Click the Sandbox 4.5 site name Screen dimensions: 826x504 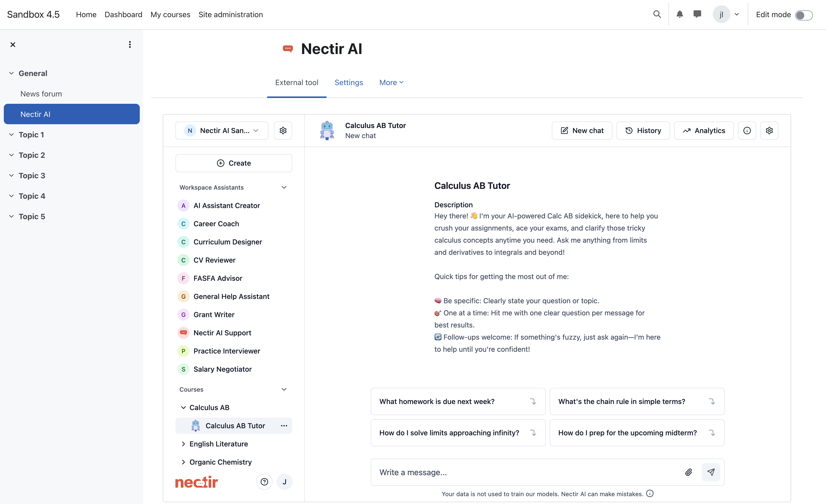click(x=33, y=14)
